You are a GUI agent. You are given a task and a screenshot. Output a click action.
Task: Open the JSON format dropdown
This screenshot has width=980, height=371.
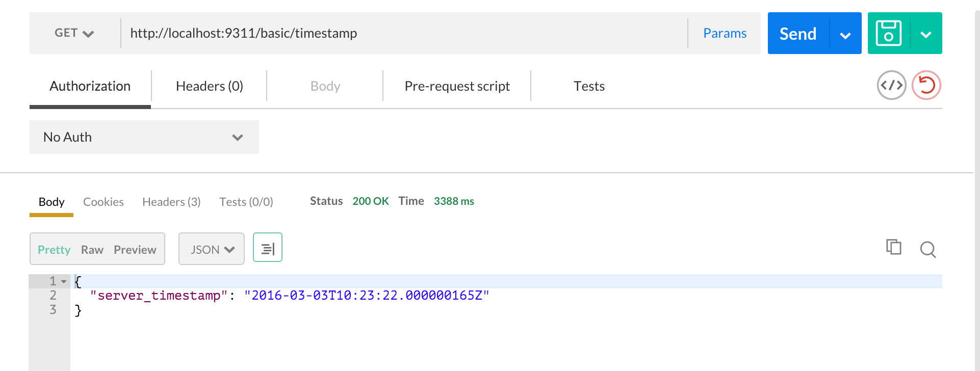212,249
